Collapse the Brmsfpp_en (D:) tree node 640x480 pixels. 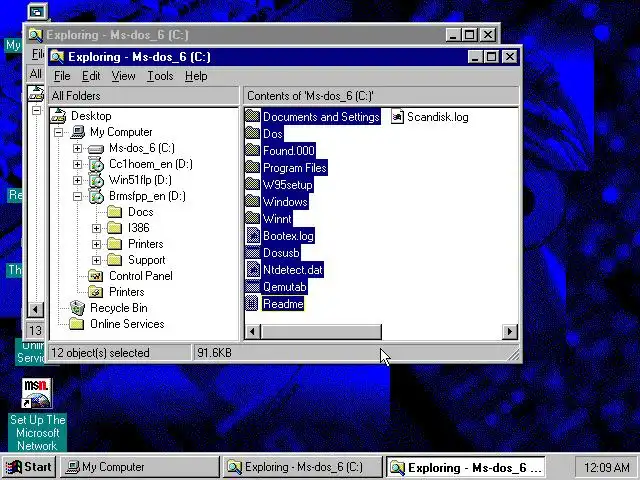78,196
